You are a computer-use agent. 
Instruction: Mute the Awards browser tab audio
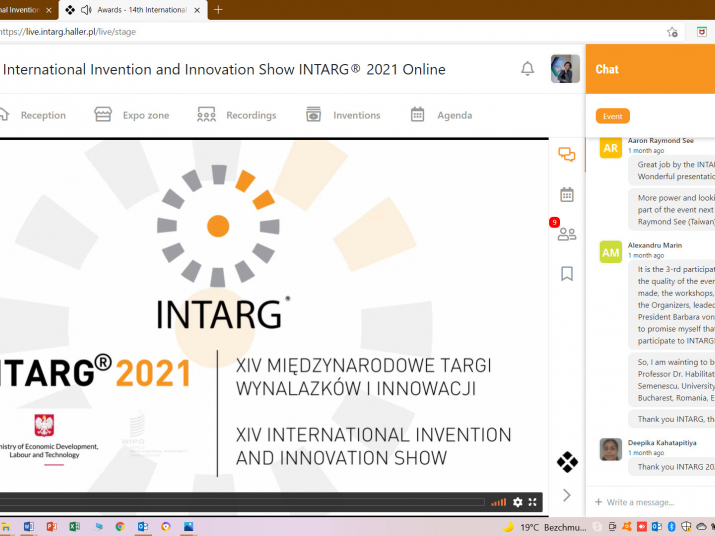click(x=86, y=10)
